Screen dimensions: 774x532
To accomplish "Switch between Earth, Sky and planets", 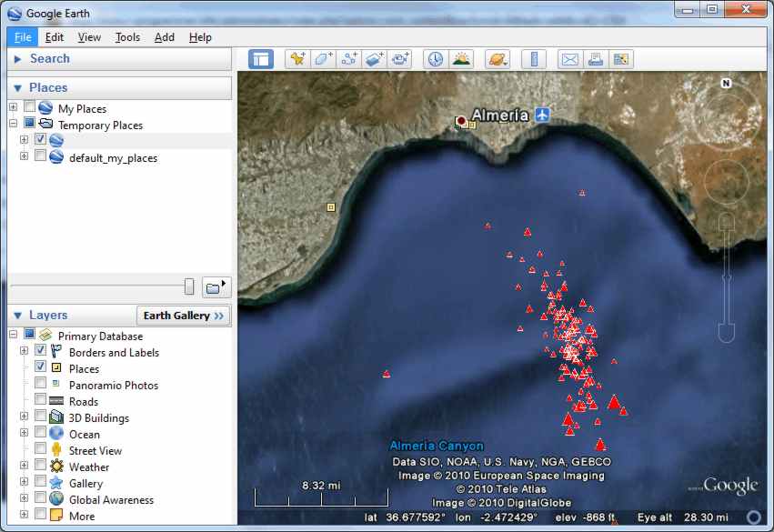I will [x=498, y=59].
